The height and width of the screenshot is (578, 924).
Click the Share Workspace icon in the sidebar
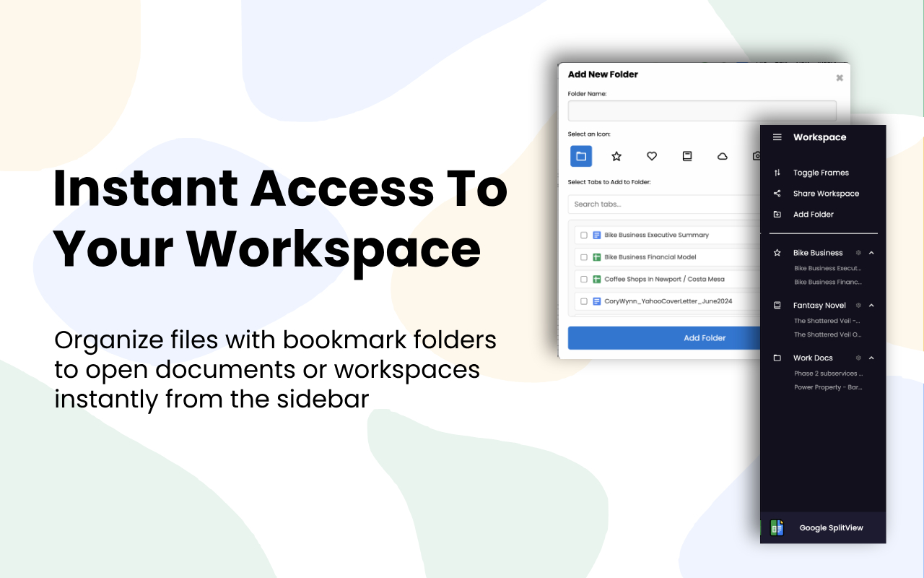coord(777,193)
